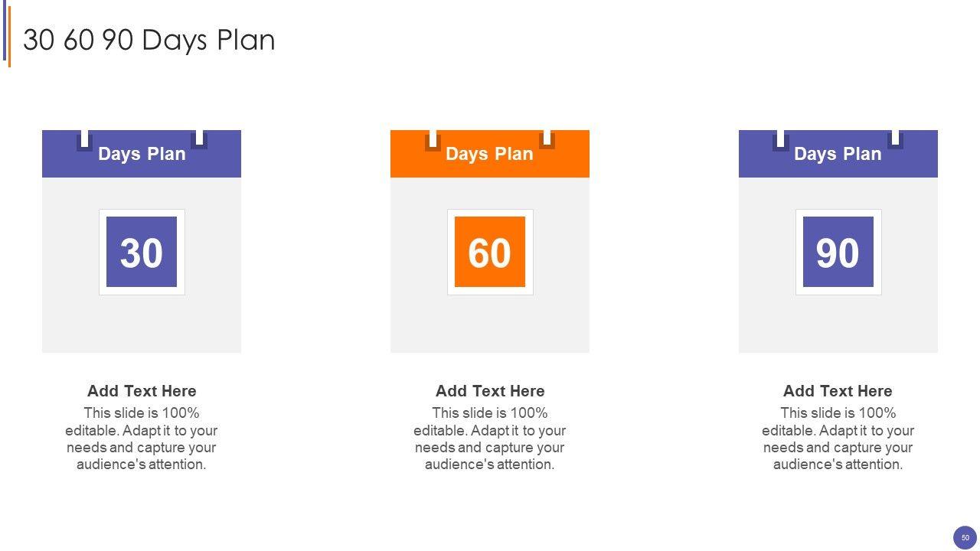Viewport: 980px width, 551px height.
Task: Click the purple 90 number tile
Action: 838,252
